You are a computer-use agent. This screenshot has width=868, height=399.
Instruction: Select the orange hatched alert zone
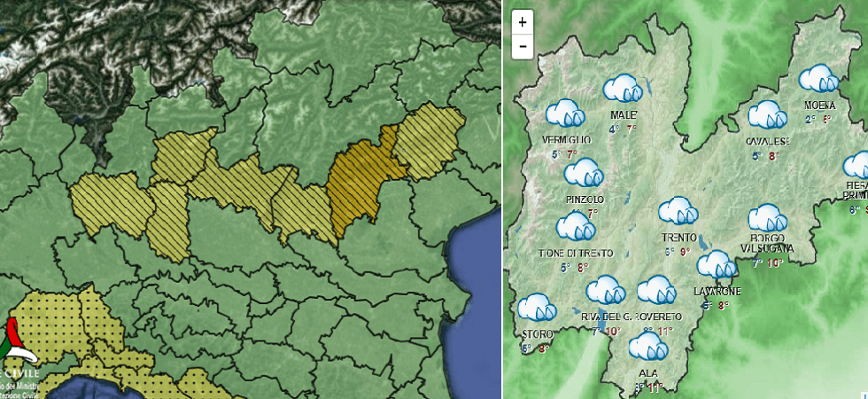[x=361, y=188]
